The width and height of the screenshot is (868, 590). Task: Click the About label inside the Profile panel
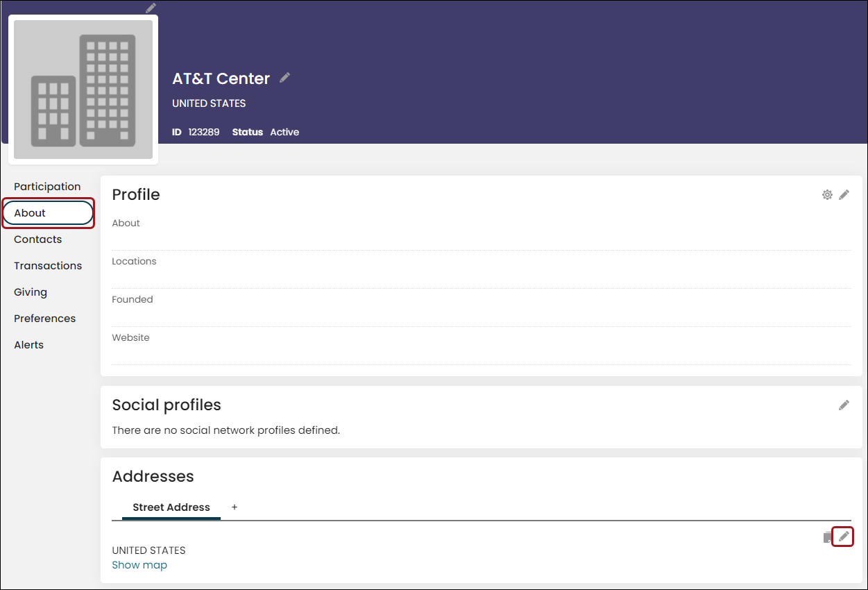[x=126, y=224]
